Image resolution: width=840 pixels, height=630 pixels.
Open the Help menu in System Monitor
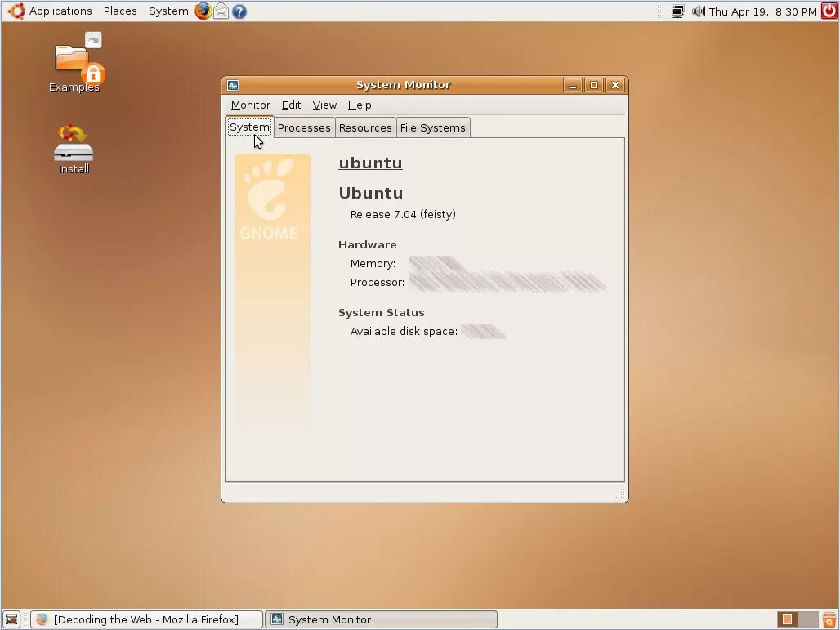pyautogui.click(x=360, y=105)
